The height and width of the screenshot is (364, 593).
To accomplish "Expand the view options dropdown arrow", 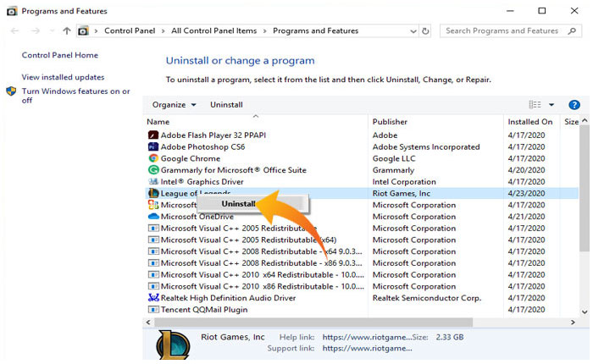I will (551, 105).
